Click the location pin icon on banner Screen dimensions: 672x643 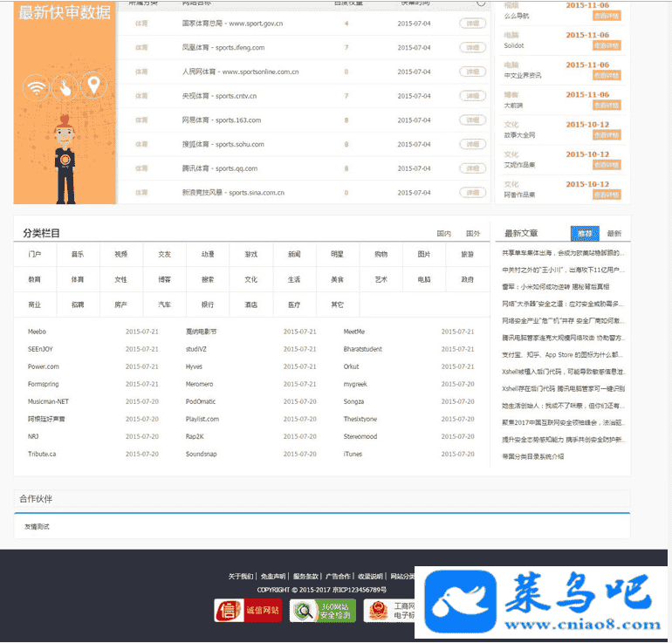(x=94, y=86)
